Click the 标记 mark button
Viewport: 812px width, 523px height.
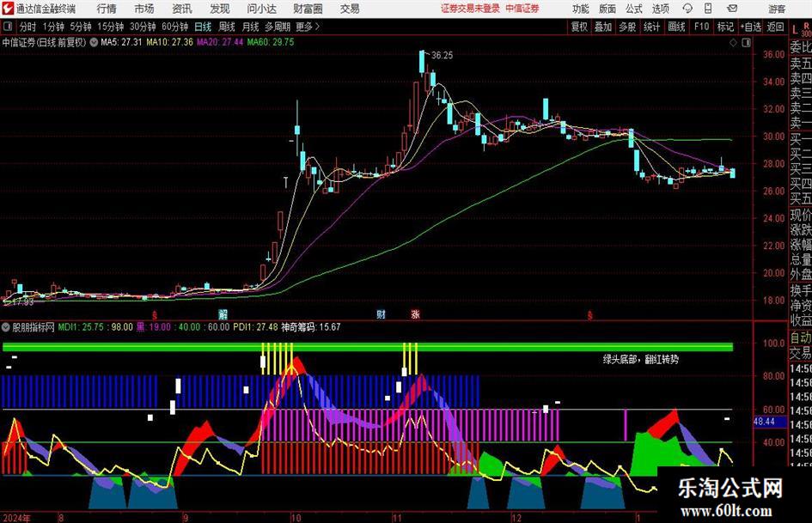(725, 27)
